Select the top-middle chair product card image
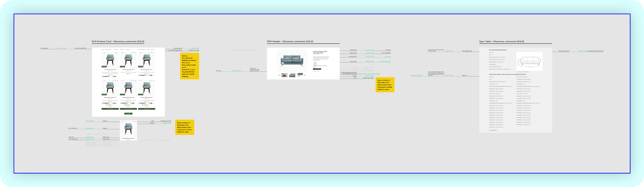This screenshot has width=644, height=187. point(129,60)
